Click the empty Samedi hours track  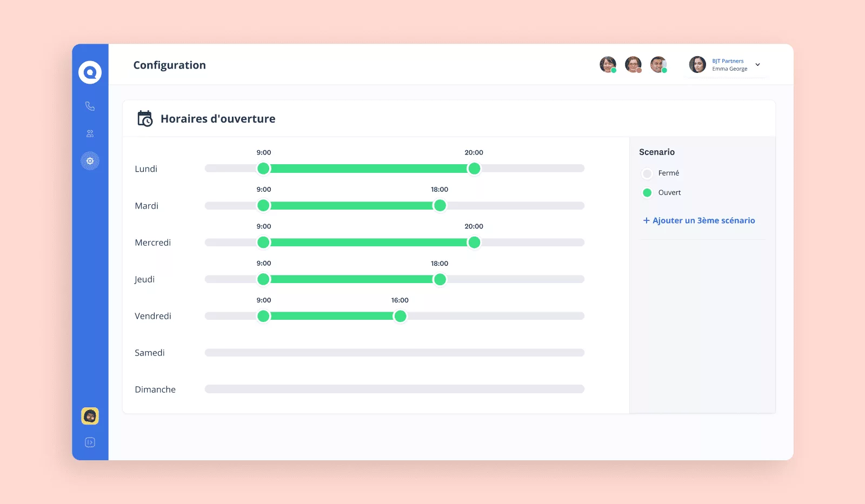(x=395, y=353)
